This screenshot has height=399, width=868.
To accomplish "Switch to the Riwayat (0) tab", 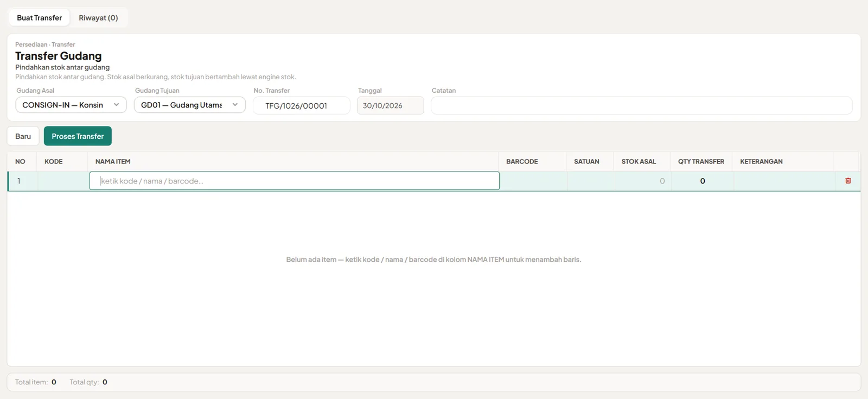I will [x=98, y=17].
